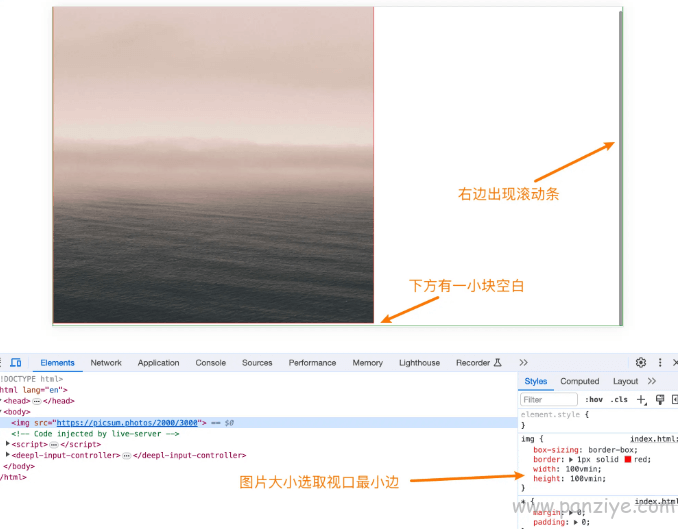Open the three-dot DevTools menu

(x=660, y=362)
